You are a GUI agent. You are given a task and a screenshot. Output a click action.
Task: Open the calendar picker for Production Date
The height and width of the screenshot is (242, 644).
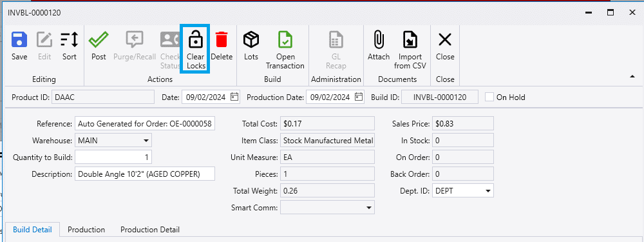tap(359, 97)
